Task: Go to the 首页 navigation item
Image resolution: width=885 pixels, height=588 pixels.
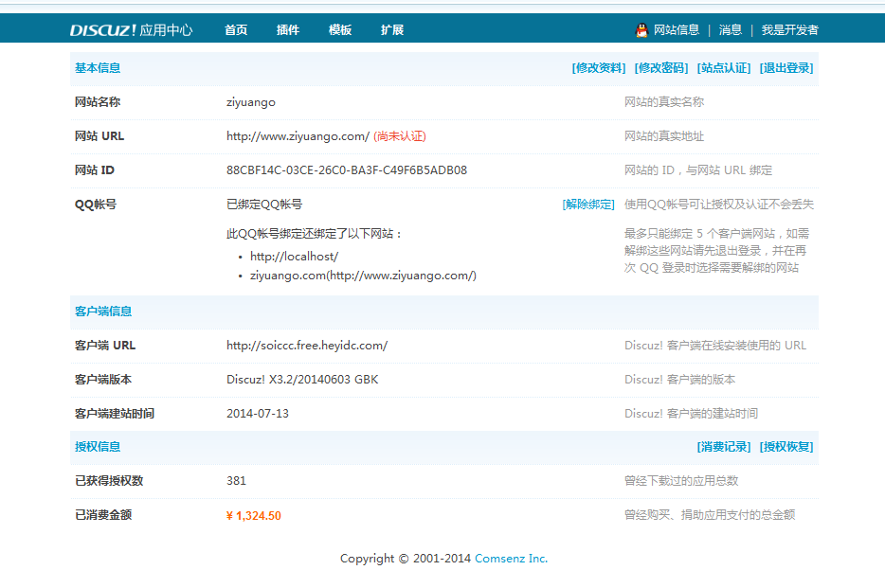Action: 236,29
